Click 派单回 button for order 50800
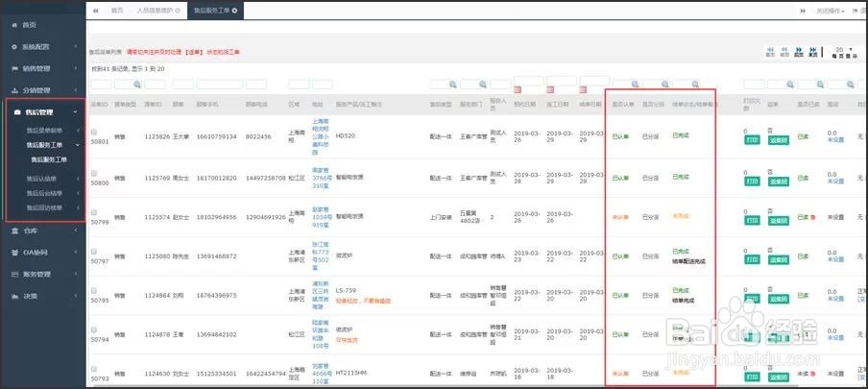This screenshot has width=868, height=389. point(779,181)
